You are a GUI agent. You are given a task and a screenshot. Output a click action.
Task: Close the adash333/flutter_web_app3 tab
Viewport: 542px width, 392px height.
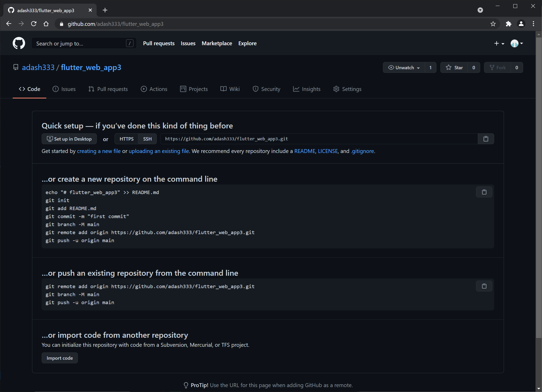point(90,10)
